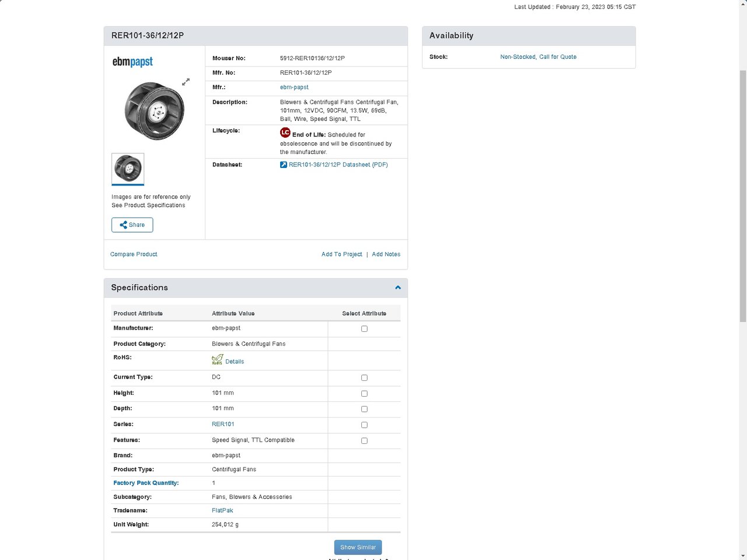Click the red LC lifecycle icon
This screenshot has width=747, height=560.
point(285,133)
